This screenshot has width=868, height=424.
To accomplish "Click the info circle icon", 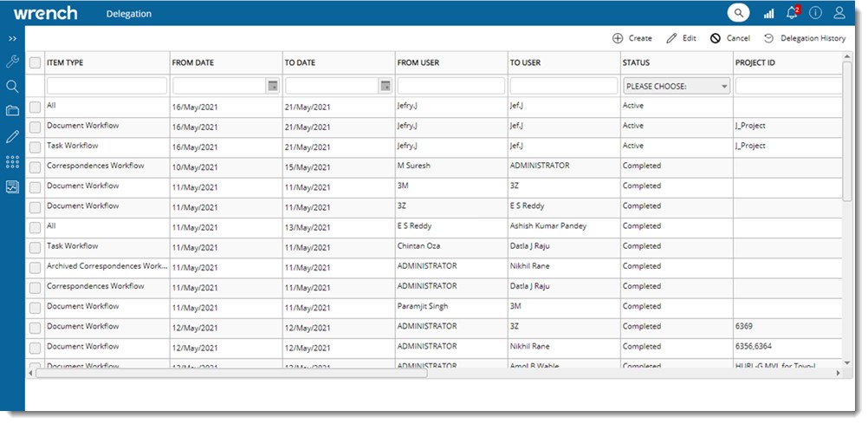I will pyautogui.click(x=815, y=13).
